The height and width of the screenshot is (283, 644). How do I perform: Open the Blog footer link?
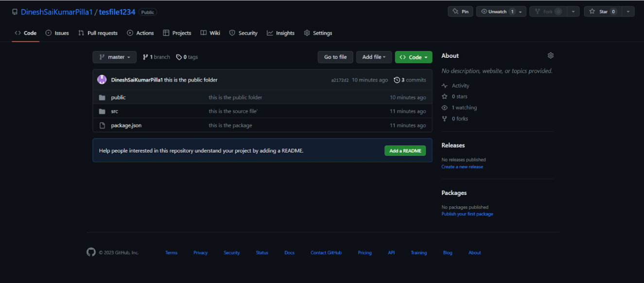tap(448, 253)
